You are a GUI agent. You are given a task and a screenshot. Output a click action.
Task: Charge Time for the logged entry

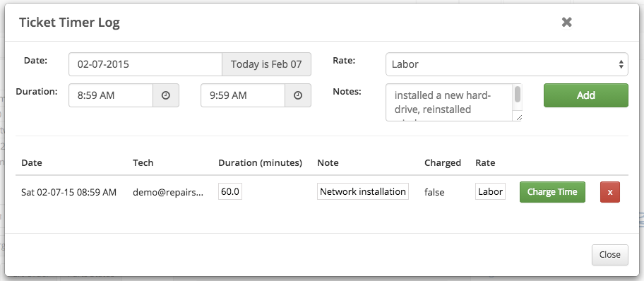552,192
